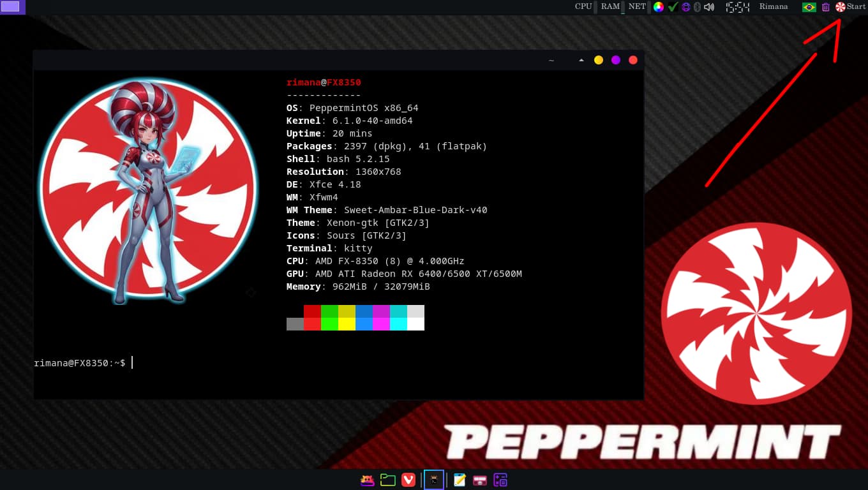
Task: Click the RAM usage monitor in panel
Action: (x=610, y=7)
